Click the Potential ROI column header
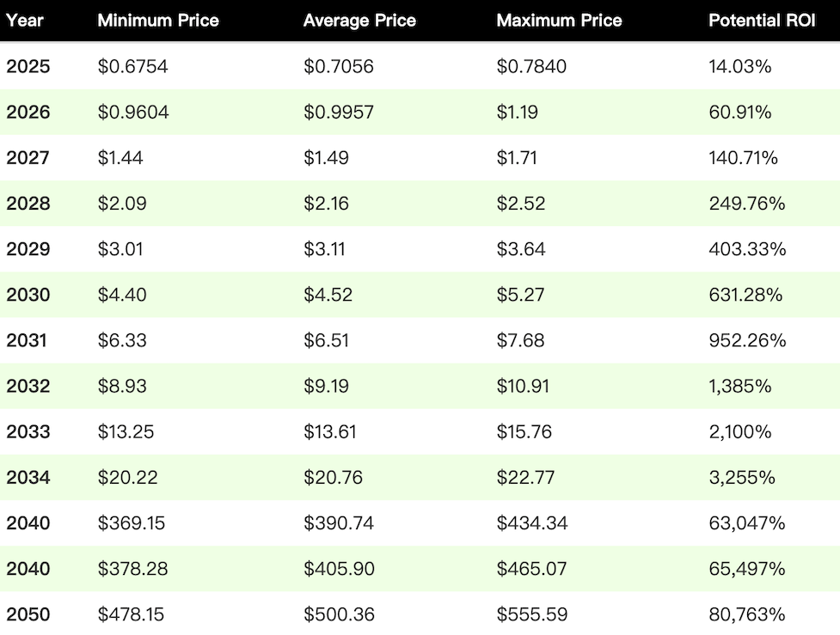Screen dimensions: 840x635 click(762, 21)
